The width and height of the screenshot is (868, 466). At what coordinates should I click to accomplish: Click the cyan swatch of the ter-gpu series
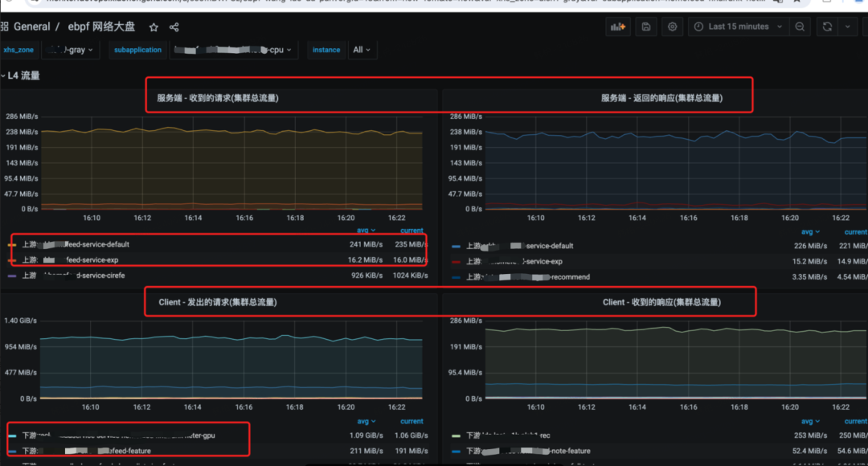[x=12, y=435]
